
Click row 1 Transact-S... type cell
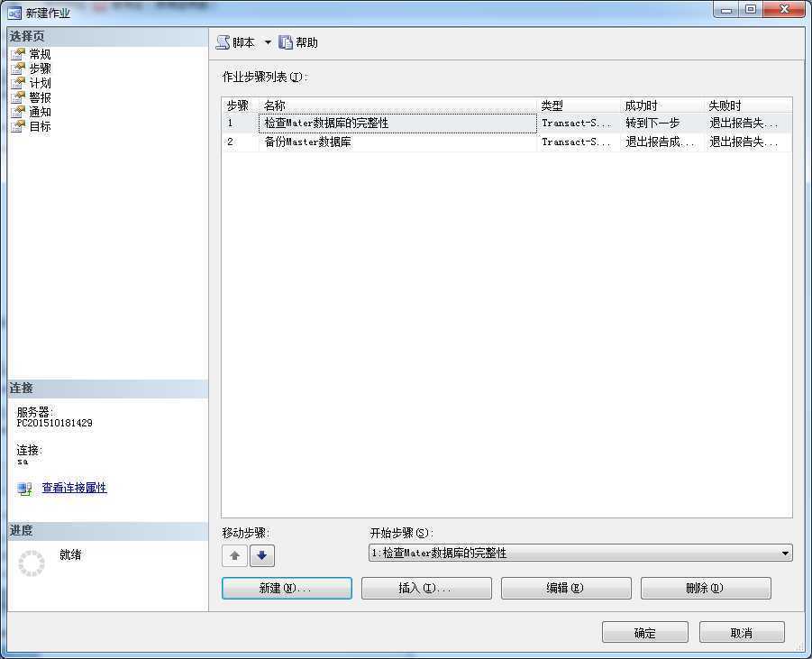(x=579, y=124)
